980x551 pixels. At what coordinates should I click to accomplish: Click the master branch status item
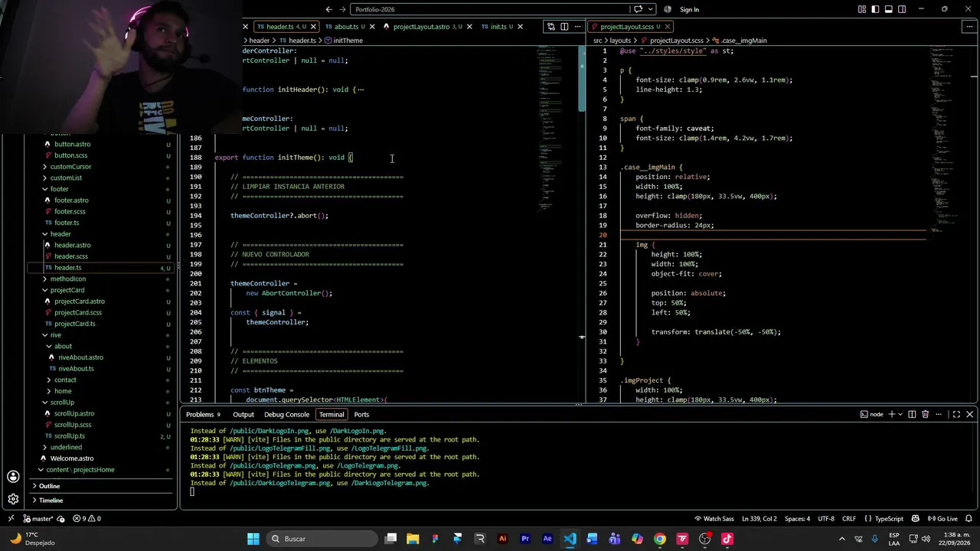(38, 518)
